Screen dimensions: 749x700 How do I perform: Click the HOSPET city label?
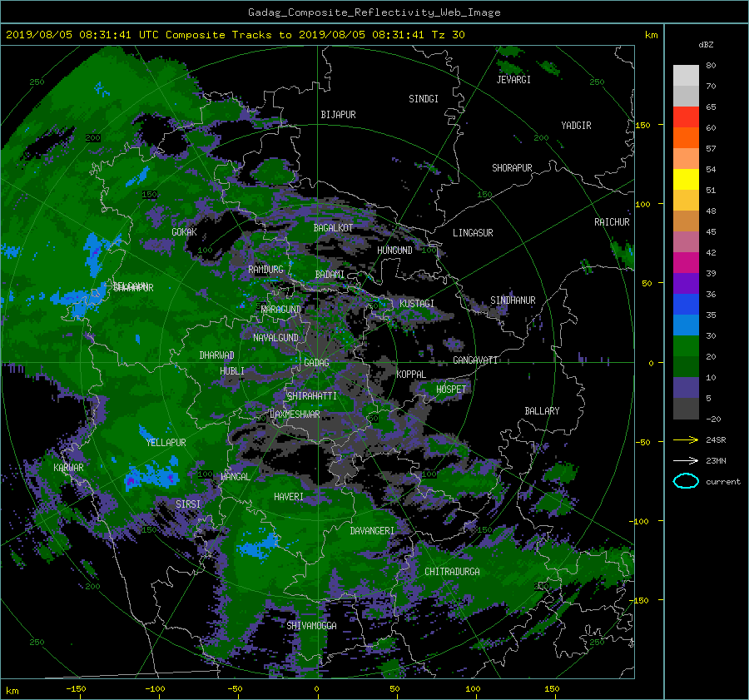pos(451,390)
